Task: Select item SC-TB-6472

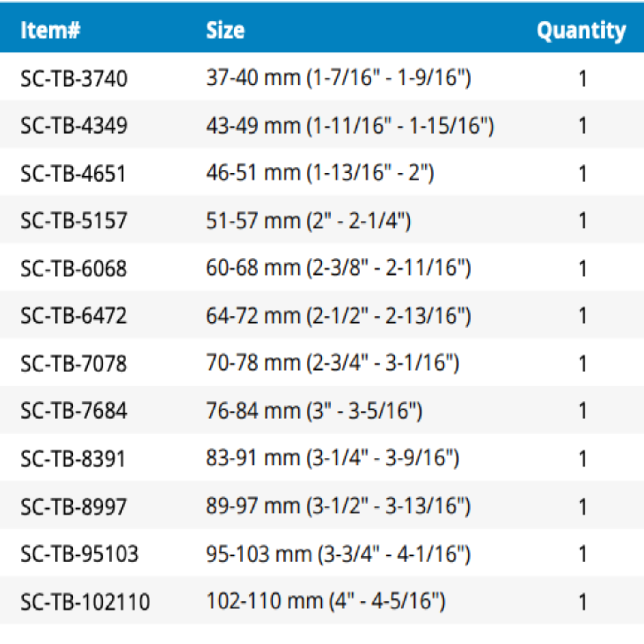Action: tap(74, 316)
